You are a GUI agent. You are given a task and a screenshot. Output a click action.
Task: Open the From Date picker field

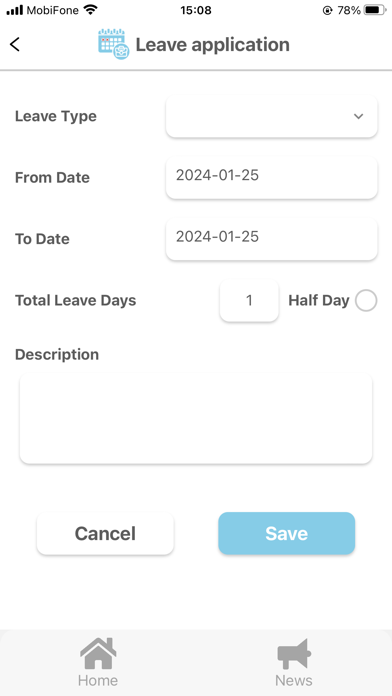[272, 177]
